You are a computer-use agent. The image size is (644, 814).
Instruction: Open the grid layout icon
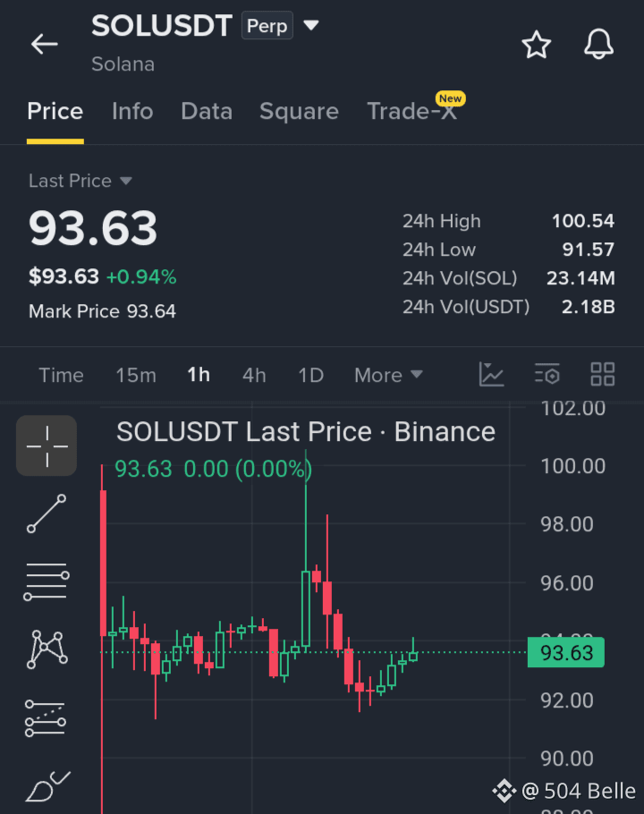pos(603,374)
